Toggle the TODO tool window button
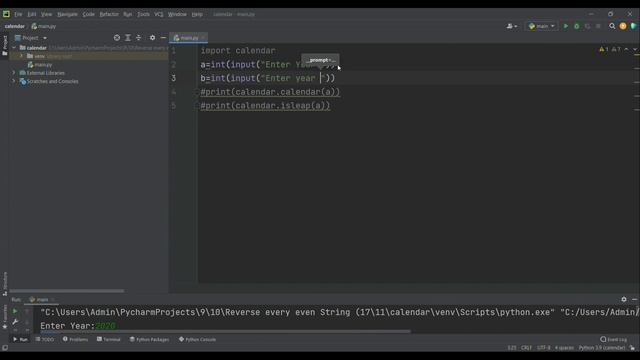Image resolution: width=640 pixels, height=360 pixels. tap(44, 339)
